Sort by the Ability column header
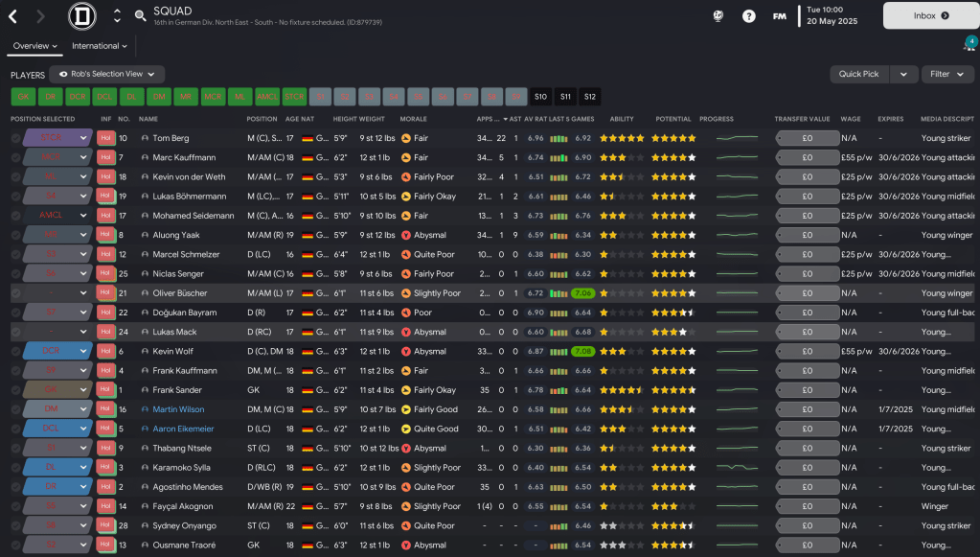The width and height of the screenshot is (980, 557). (622, 119)
